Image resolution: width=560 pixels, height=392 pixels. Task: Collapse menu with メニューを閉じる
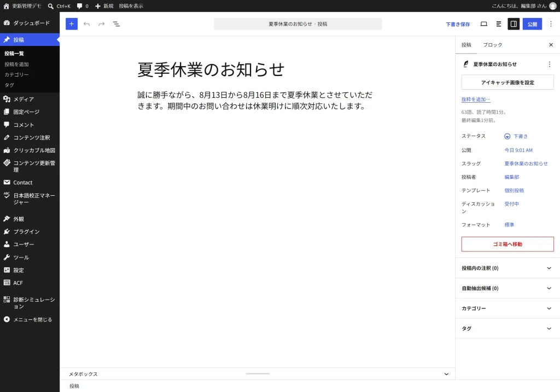point(30,319)
